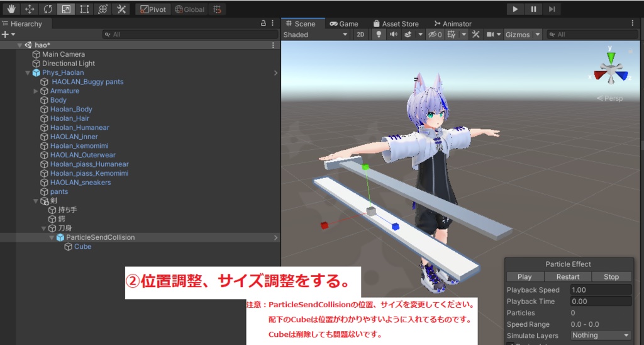Open hao scene context menu
The height and width of the screenshot is (345, 644).
pyautogui.click(x=273, y=45)
